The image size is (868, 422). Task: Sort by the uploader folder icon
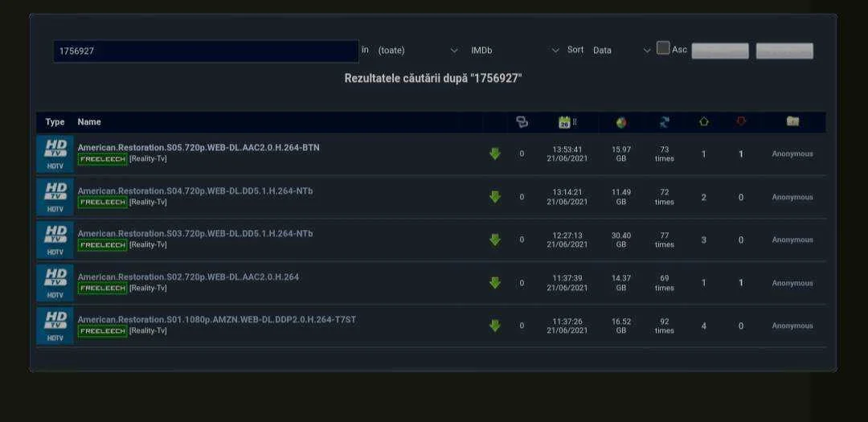[x=792, y=121]
